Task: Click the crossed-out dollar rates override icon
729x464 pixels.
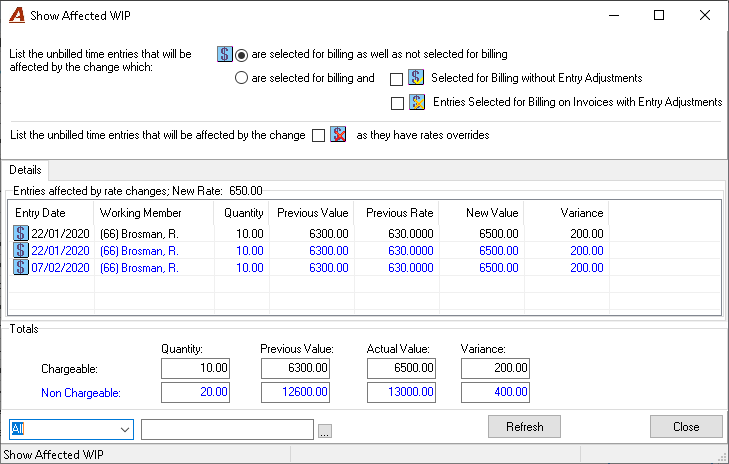Action: pyautogui.click(x=338, y=135)
